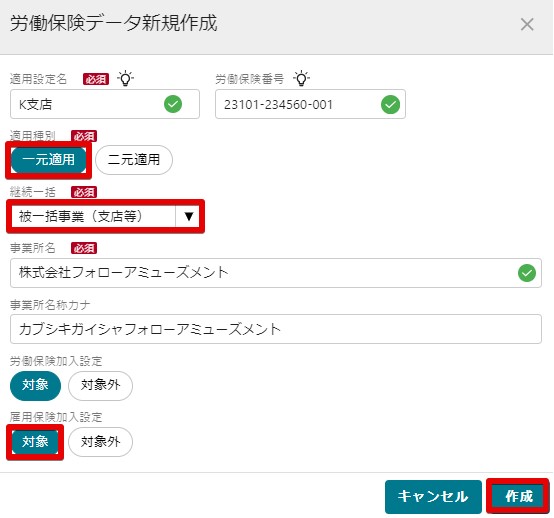Click the 必須 badge beside 適用設定名
Image resolution: width=554 pixels, height=518 pixels.
96,79
